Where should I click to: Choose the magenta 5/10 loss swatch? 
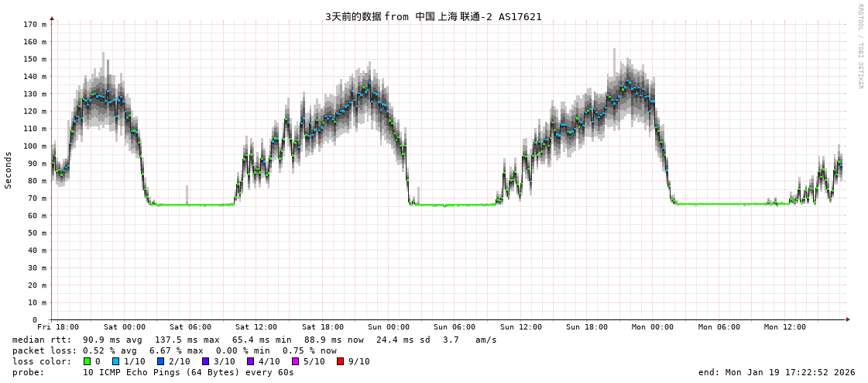pyautogui.click(x=295, y=361)
